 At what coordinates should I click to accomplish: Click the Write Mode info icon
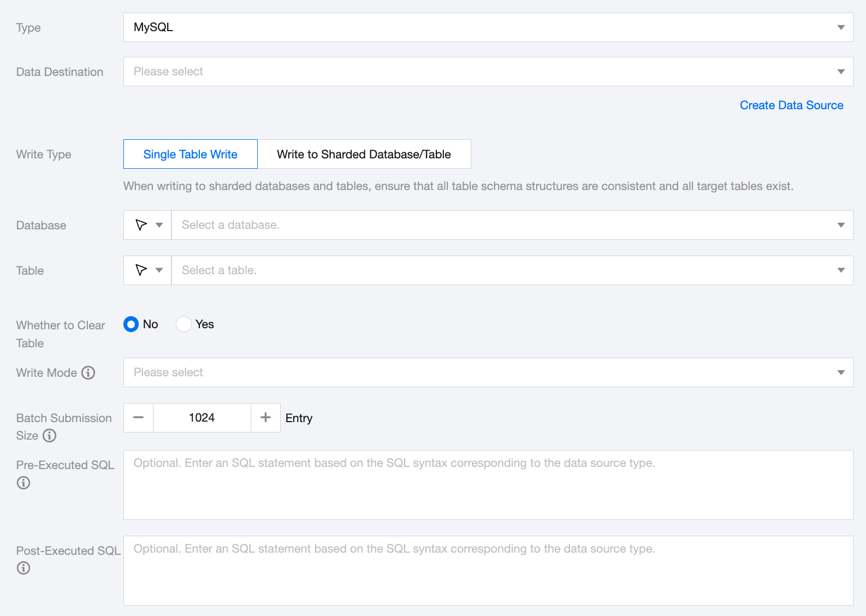coord(88,372)
